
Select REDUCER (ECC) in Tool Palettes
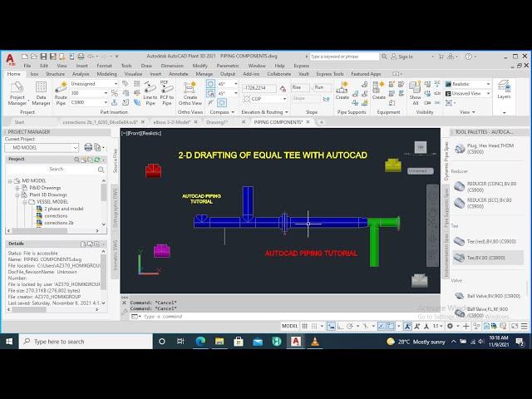point(488,203)
